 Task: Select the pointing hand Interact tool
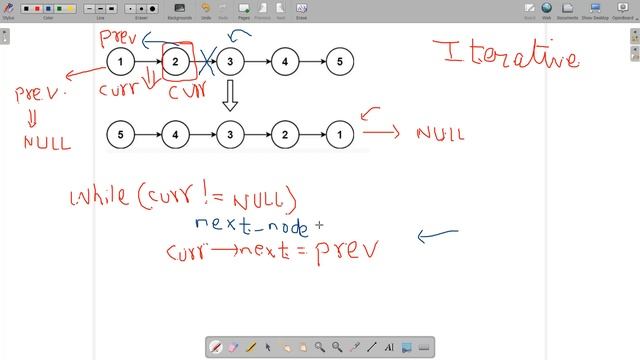[285, 347]
